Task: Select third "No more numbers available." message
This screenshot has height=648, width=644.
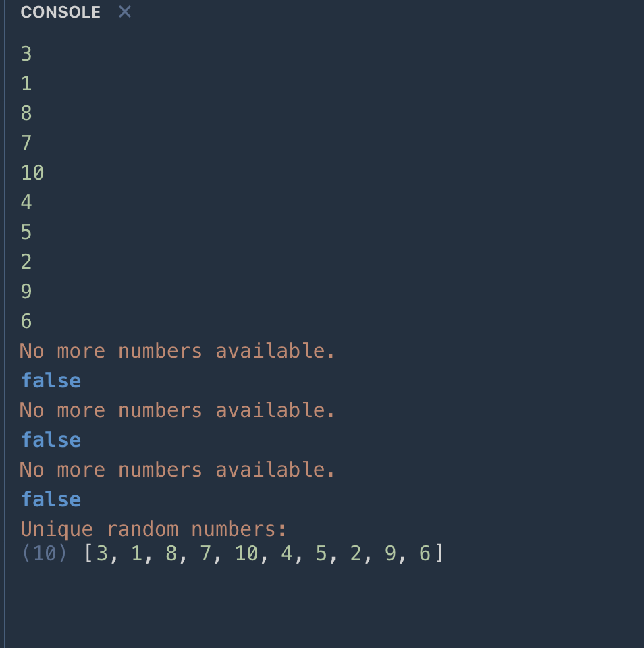Action: coord(177,470)
